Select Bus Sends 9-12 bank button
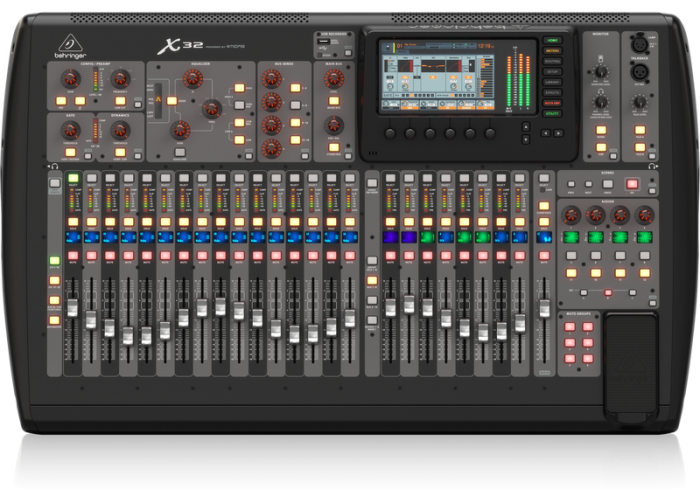This screenshot has width=700, height=500. (295, 122)
